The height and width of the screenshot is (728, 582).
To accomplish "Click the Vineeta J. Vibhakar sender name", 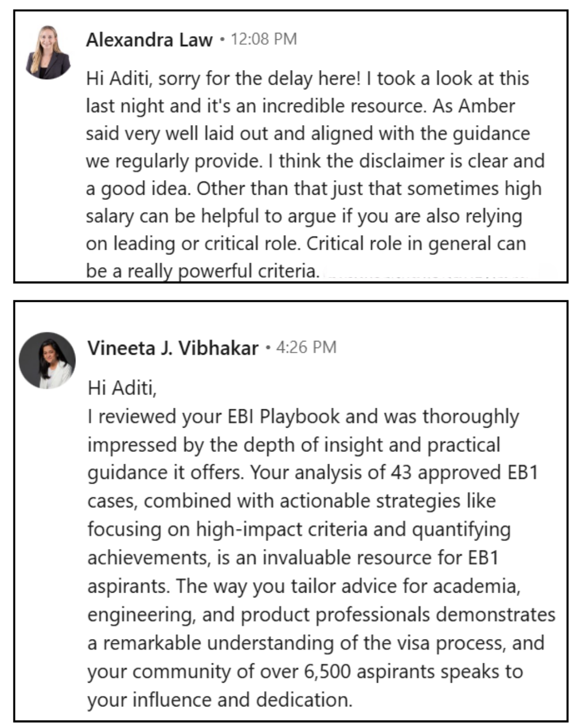I will tap(173, 348).
